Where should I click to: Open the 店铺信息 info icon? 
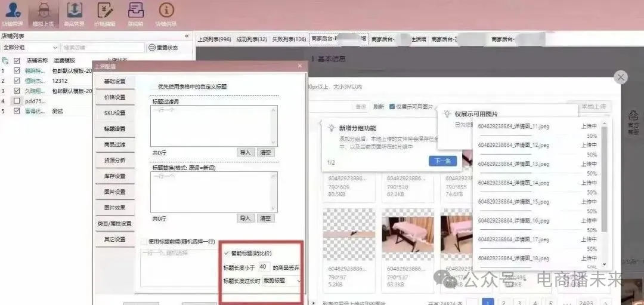(x=166, y=13)
